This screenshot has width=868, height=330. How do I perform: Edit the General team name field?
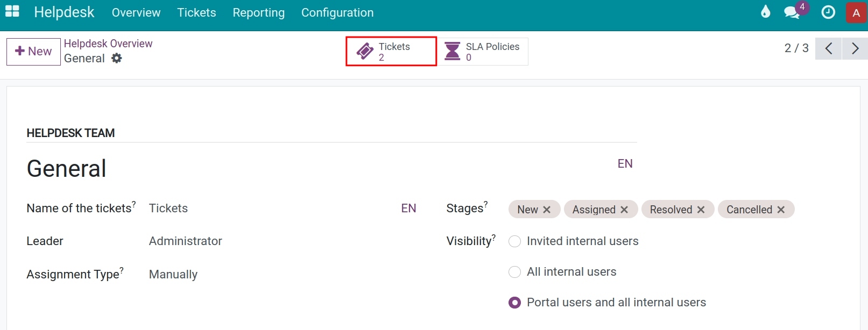pyautogui.click(x=320, y=168)
